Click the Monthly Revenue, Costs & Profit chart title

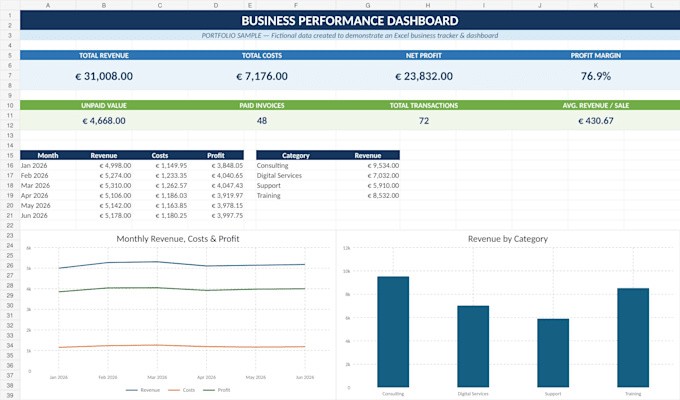click(x=178, y=239)
